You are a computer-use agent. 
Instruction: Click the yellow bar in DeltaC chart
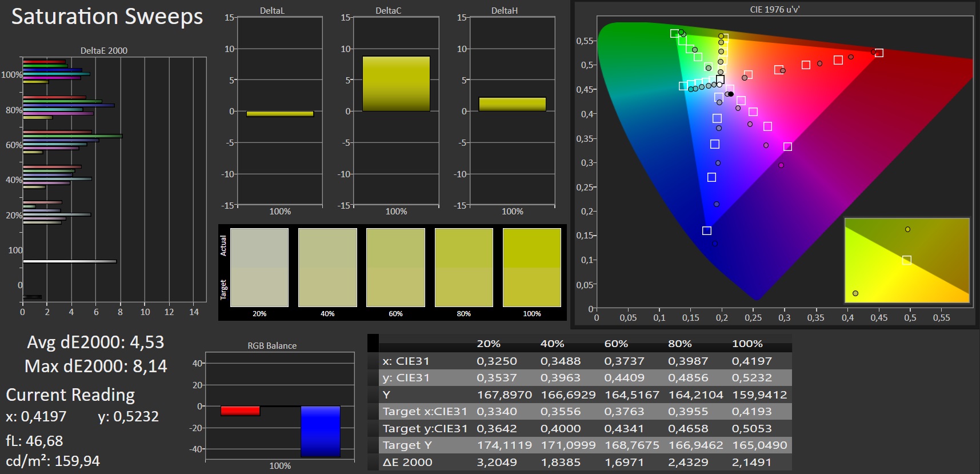[x=396, y=83]
